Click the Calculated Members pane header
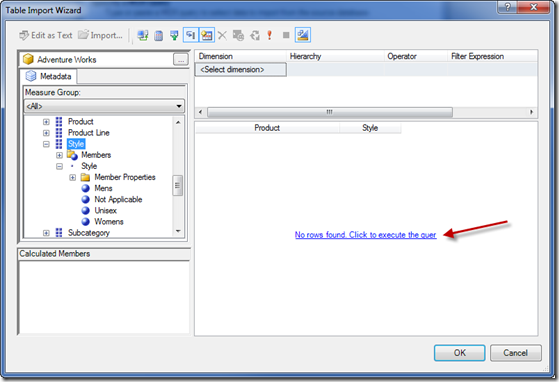This screenshot has height=382, width=559. (104, 254)
